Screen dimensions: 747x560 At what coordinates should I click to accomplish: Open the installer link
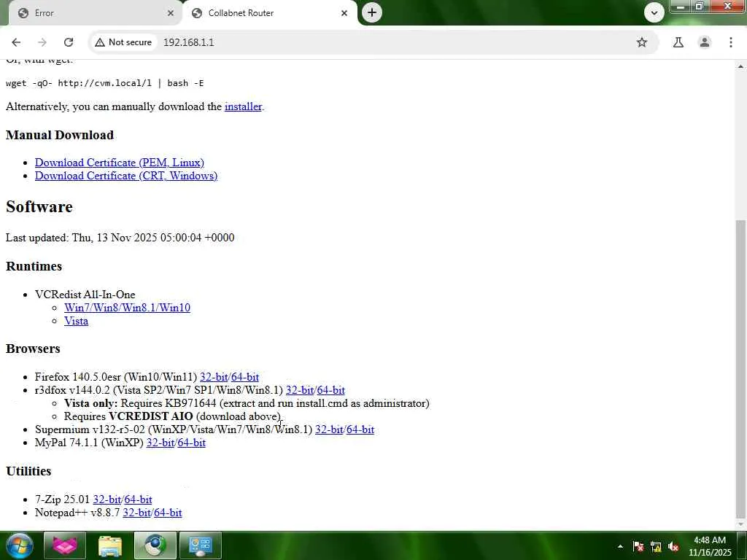pos(243,106)
